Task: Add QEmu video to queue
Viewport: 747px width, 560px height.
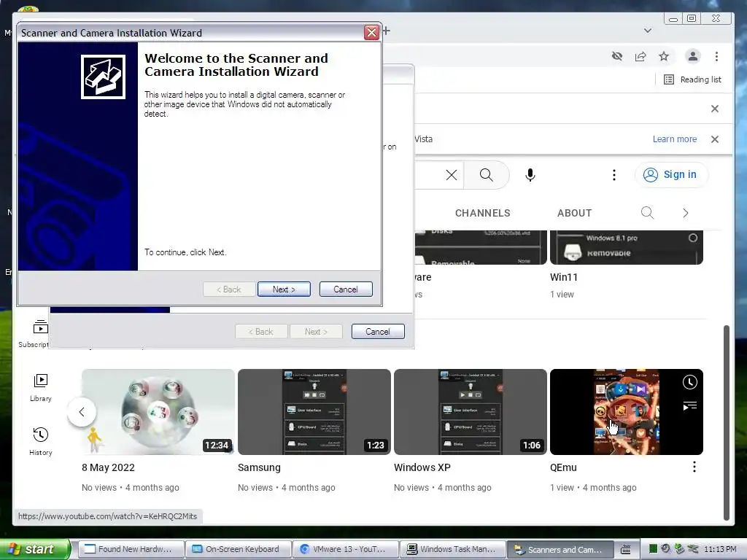Action: [690, 405]
